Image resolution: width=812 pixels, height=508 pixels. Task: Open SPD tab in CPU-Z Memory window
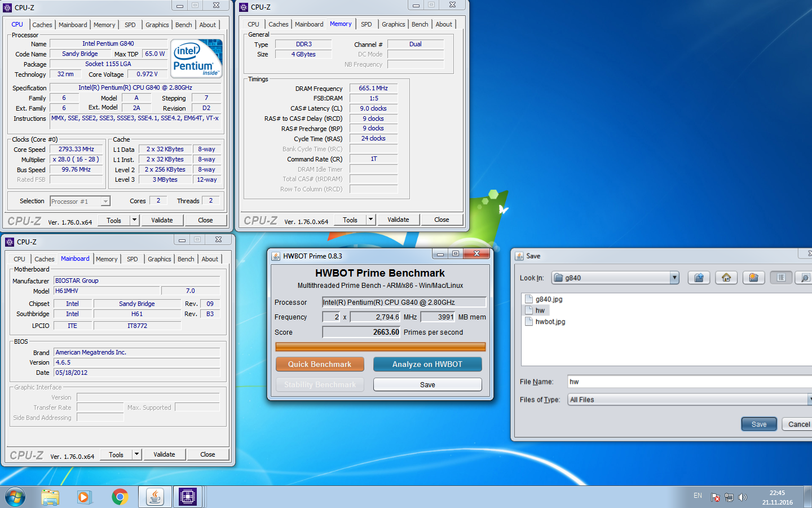[367, 24]
